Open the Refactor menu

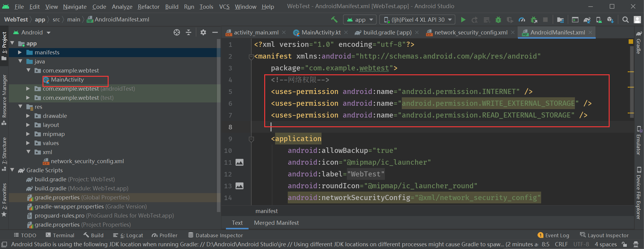pyautogui.click(x=148, y=7)
